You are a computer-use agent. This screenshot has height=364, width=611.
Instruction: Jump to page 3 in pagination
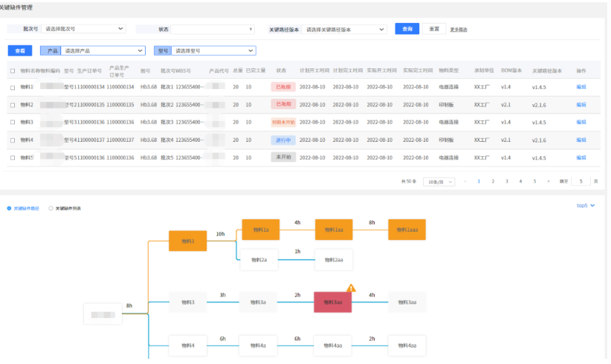tap(507, 181)
